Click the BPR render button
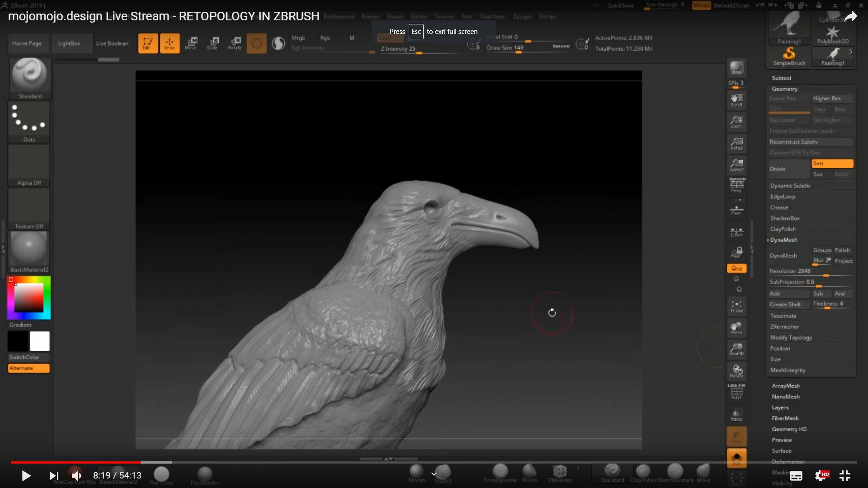The width and height of the screenshot is (868, 488). click(x=736, y=68)
